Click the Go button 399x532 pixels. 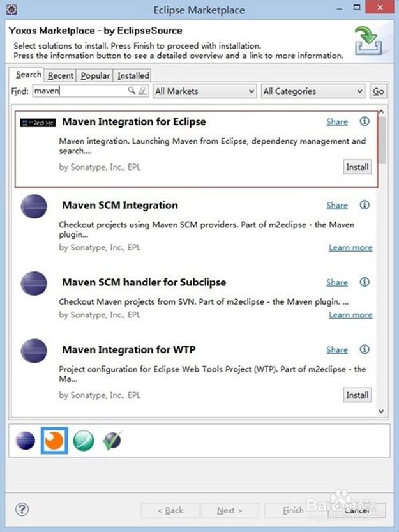[x=379, y=91]
